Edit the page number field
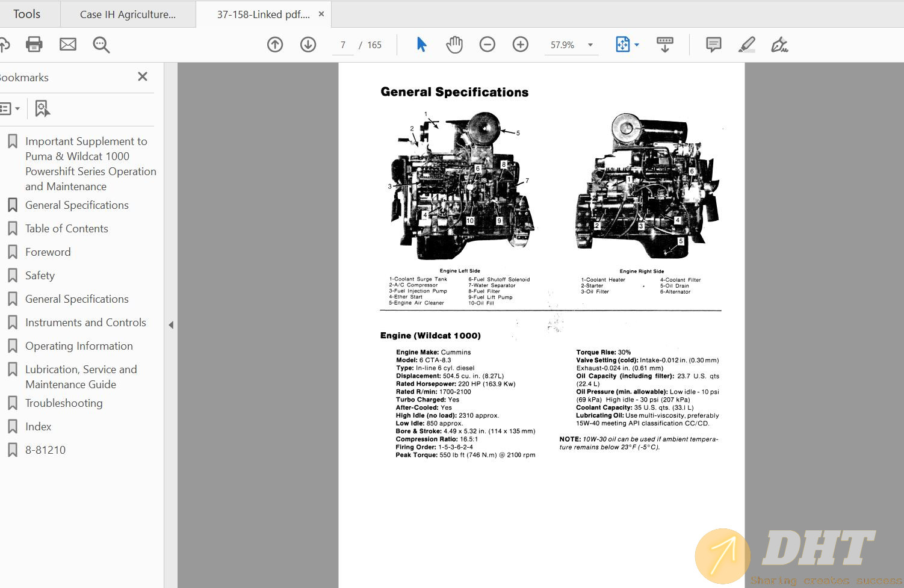This screenshot has height=588, width=904. [343, 45]
